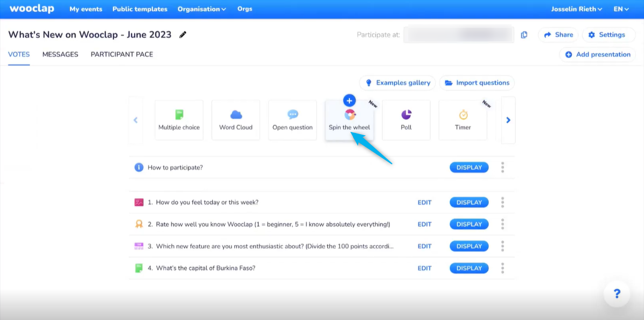644x320 pixels.
Task: Open the Examples gallery
Action: pyautogui.click(x=397, y=82)
